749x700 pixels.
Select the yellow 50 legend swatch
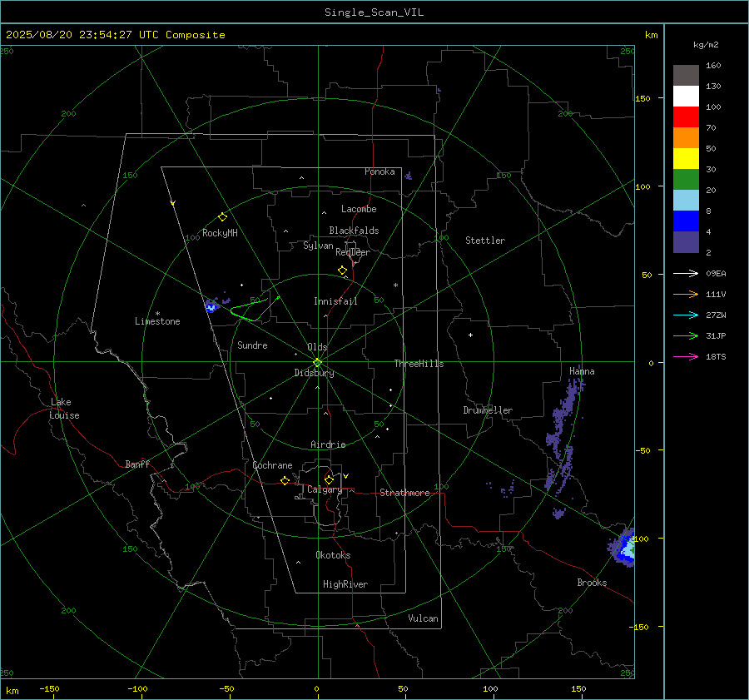[x=686, y=159]
